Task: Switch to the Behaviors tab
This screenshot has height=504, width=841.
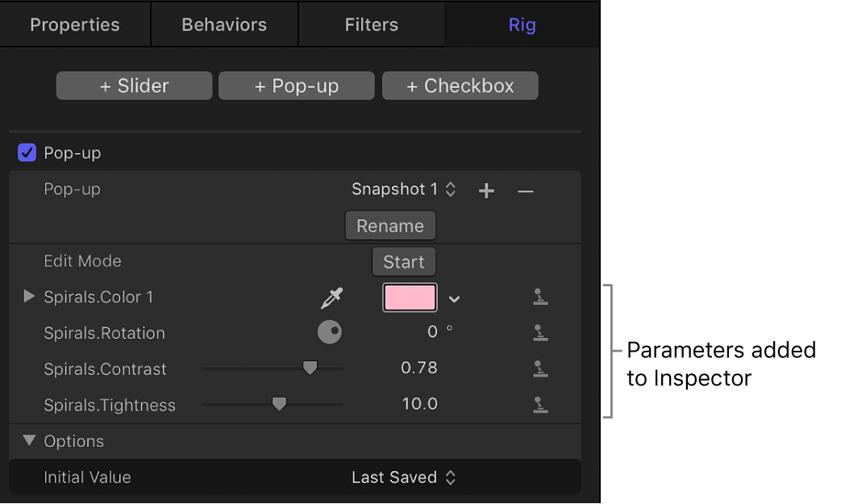Action: point(223,24)
